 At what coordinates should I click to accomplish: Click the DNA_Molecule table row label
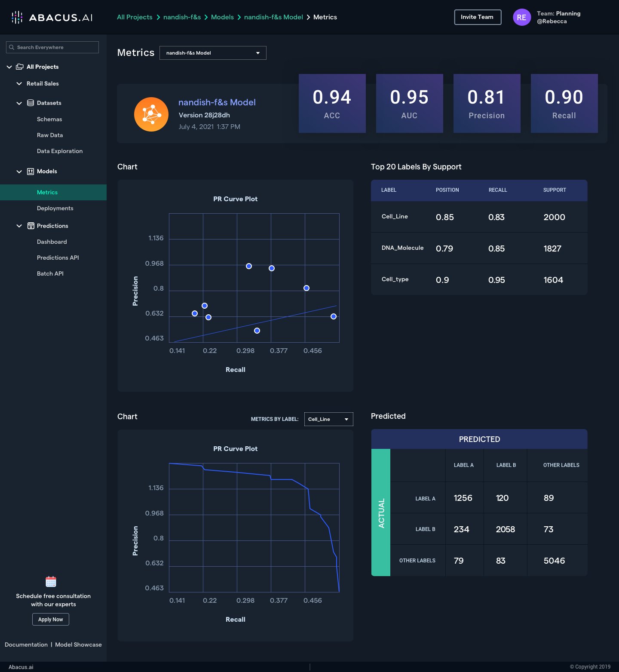point(402,248)
